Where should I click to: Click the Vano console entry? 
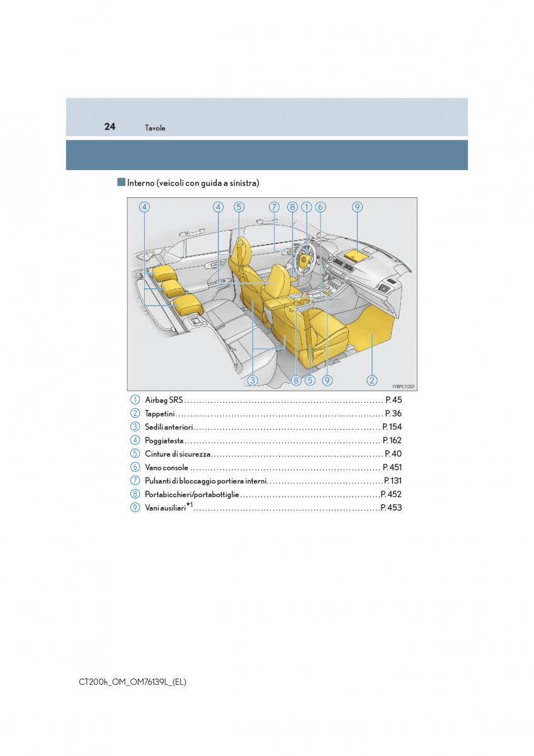pos(166,467)
